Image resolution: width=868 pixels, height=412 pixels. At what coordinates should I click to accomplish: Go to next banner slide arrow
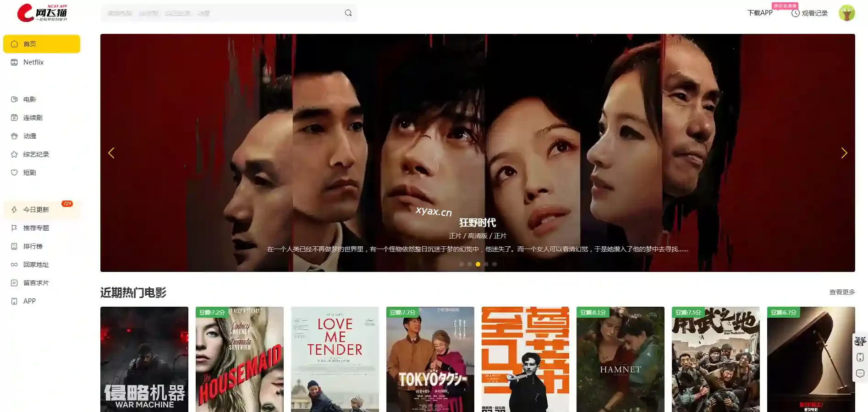[x=844, y=153]
